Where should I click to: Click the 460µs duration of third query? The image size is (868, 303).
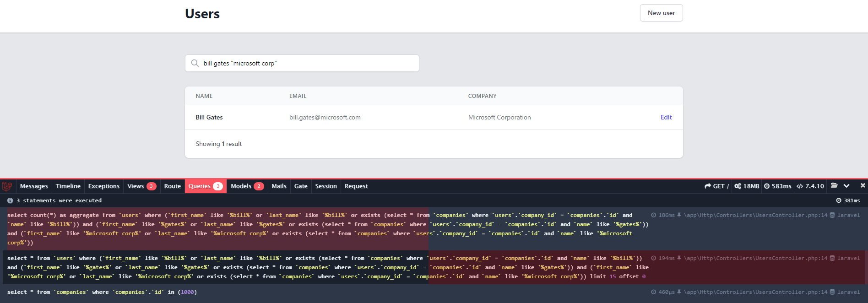point(663,292)
